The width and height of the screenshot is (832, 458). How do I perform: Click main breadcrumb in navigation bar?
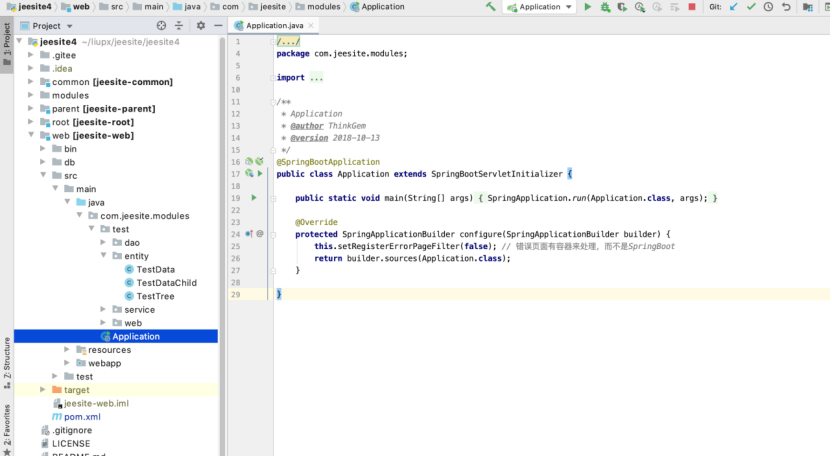pos(148,7)
